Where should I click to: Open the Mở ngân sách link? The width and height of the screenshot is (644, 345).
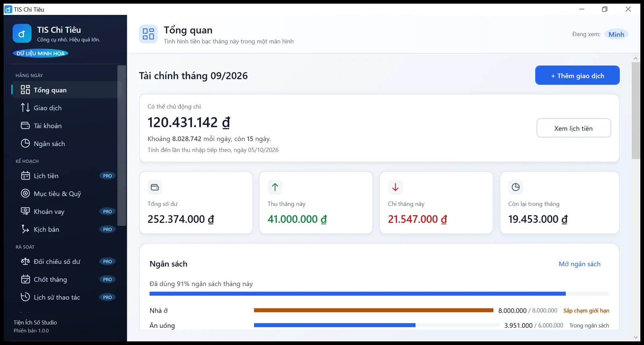(x=580, y=264)
